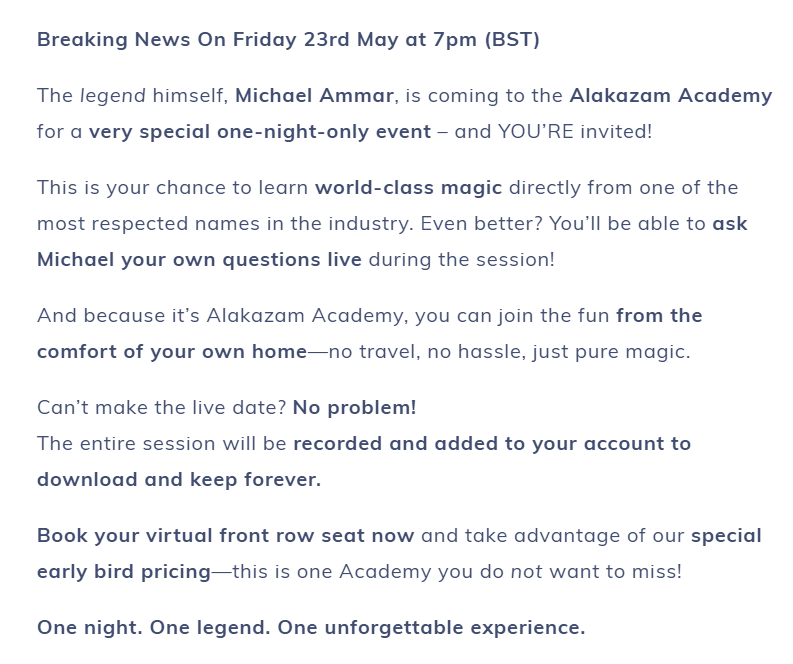Click 'Book your virtual front row seat now'
The image size is (793, 664).
click(x=226, y=536)
